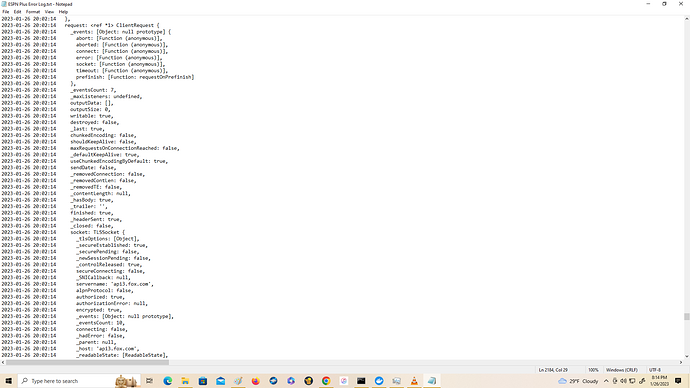Image resolution: width=690 pixels, height=388 pixels.
Task: Open the link/pen icon in system tray
Action: 642,381
